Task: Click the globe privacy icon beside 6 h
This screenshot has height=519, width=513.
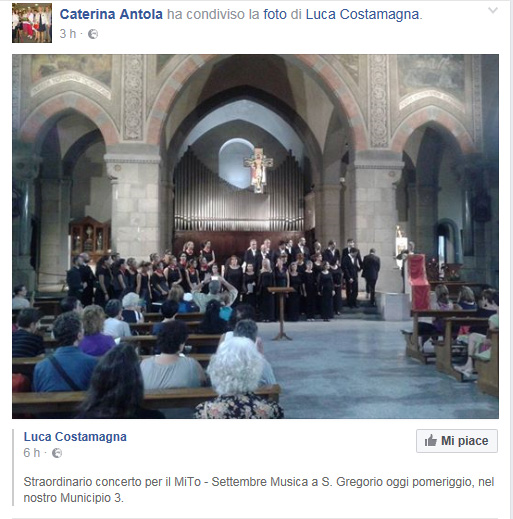Action: click(x=57, y=453)
